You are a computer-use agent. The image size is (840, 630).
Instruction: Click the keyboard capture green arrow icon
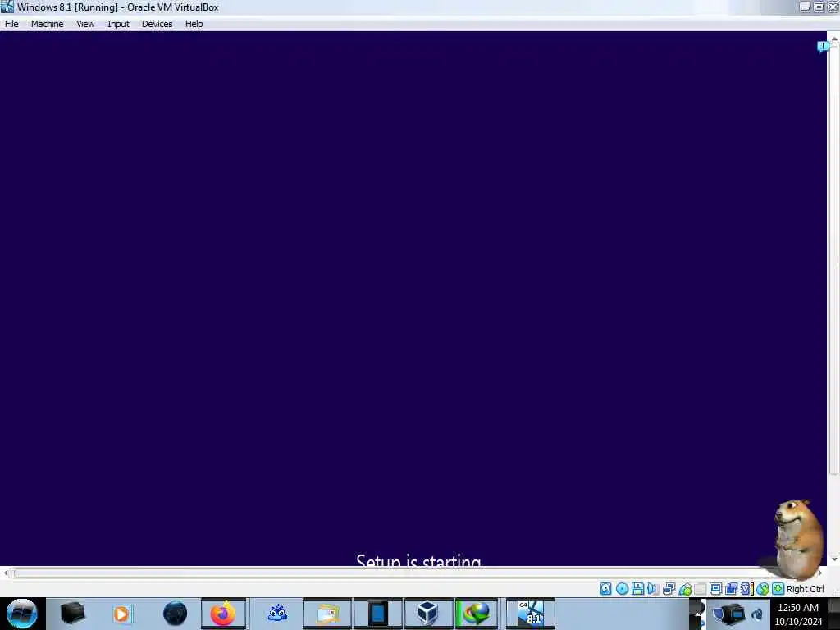click(x=778, y=589)
